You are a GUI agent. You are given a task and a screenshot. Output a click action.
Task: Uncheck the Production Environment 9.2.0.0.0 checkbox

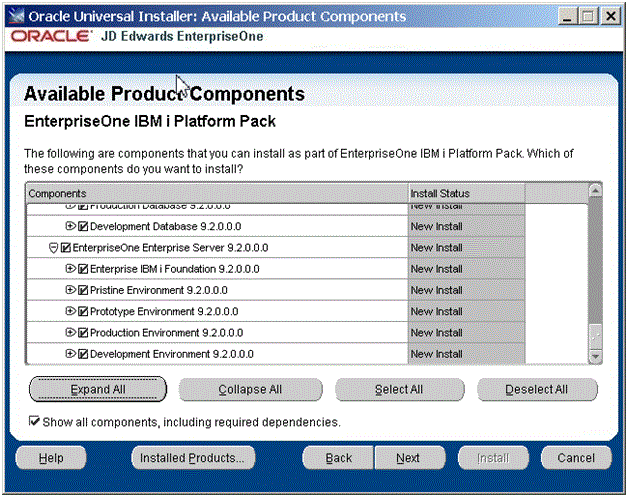click(83, 332)
